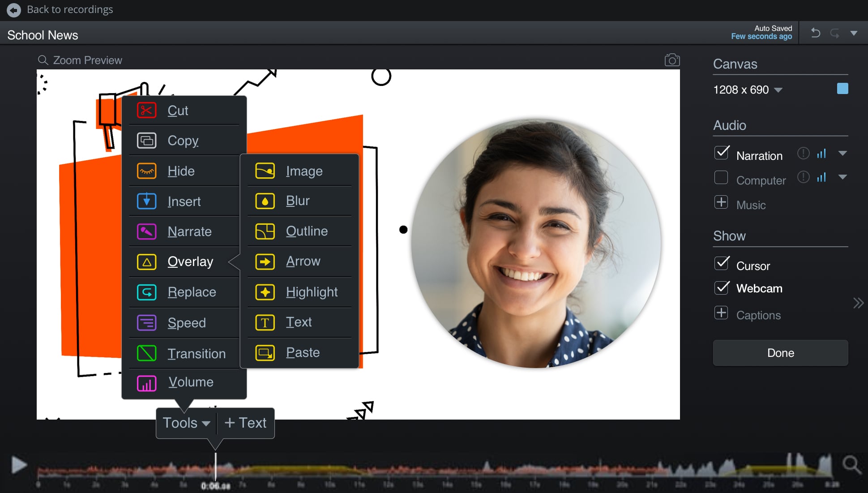
Task: Click the Zoom Preview magnifier icon
Action: tap(43, 60)
